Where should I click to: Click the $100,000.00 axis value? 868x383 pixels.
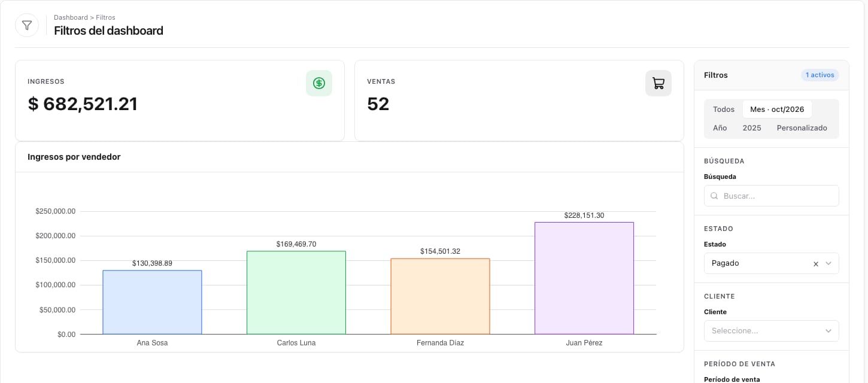pos(56,285)
